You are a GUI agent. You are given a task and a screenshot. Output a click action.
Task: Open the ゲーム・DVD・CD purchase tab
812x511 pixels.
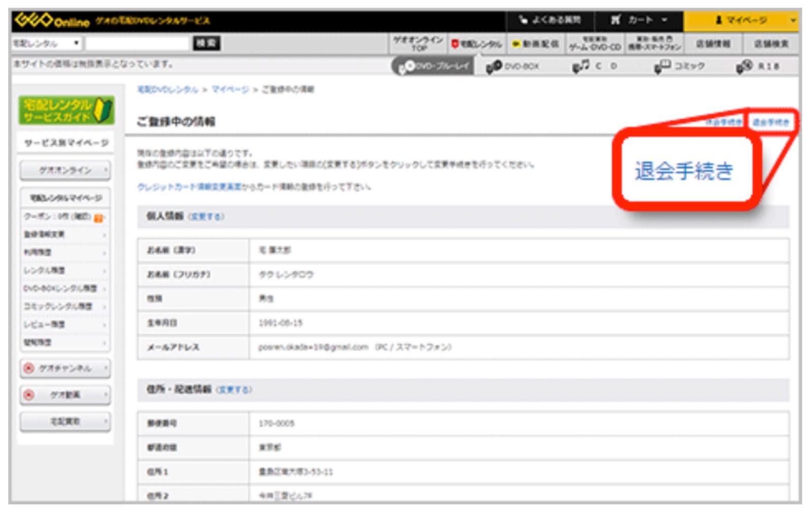pos(595,44)
